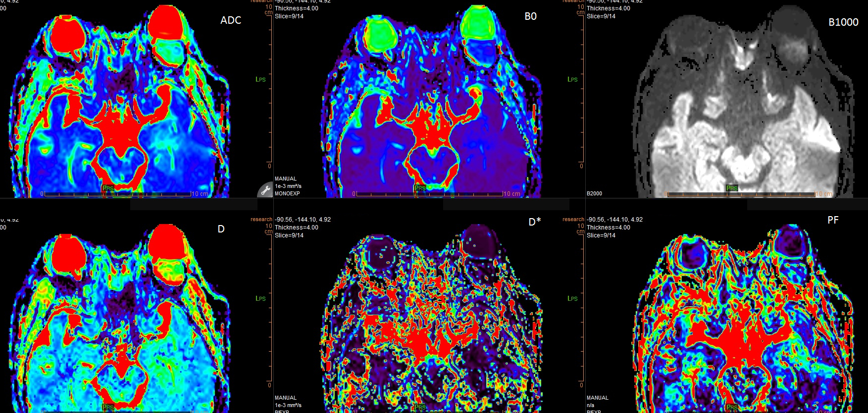This screenshot has height=413, width=868.
Task: Click the LPS orientation label beside D* map
Action: pos(572,298)
